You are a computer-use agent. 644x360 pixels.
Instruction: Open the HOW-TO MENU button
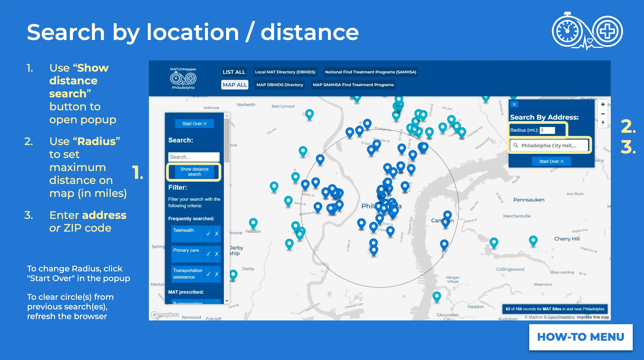[x=580, y=337]
